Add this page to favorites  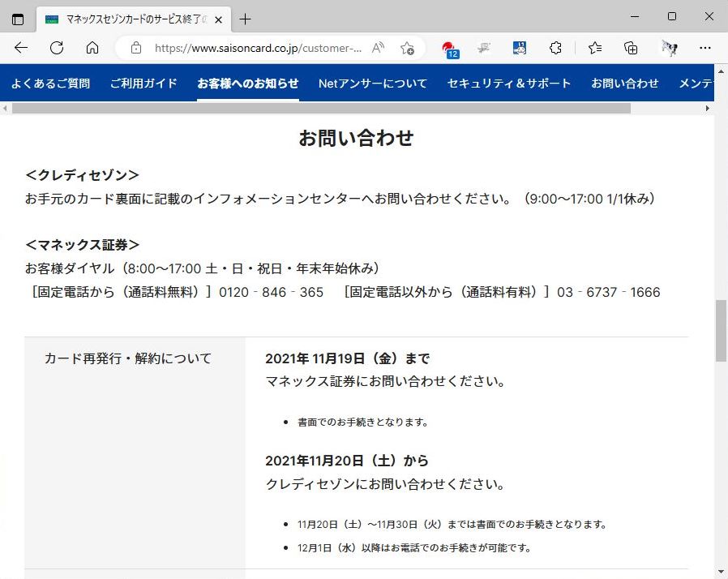click(x=407, y=48)
